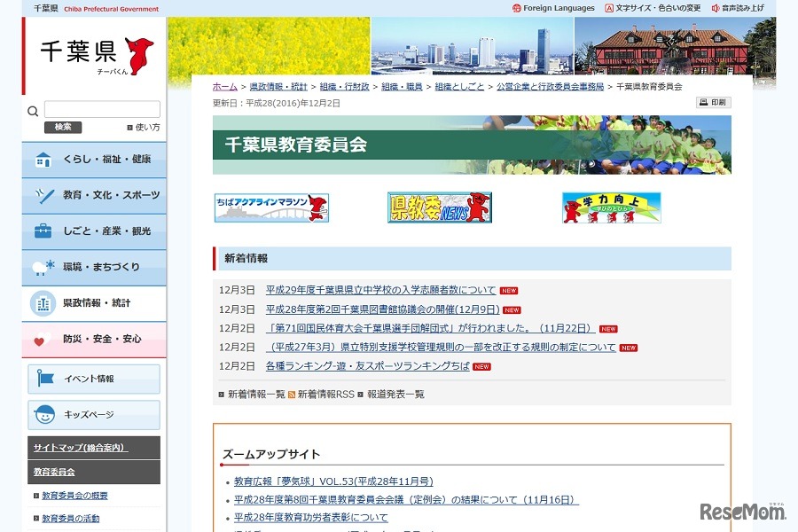The image size is (798, 532).
Task: Select the house icon for くらし・福祉・健康
Action: point(43,160)
